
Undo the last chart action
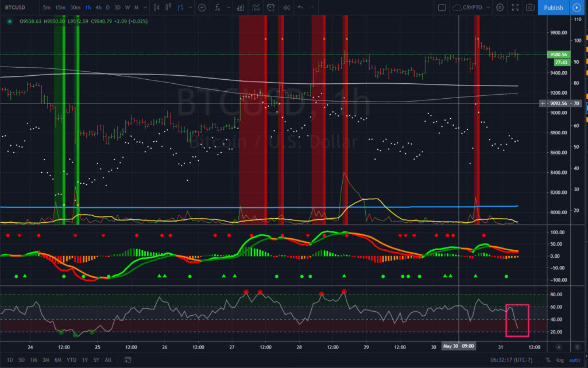[300, 7]
